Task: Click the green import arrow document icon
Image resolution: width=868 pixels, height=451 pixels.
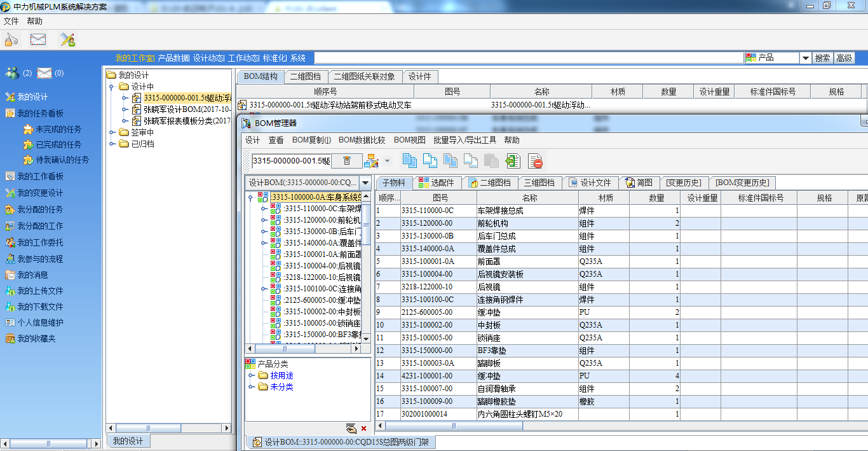Action: [513, 161]
